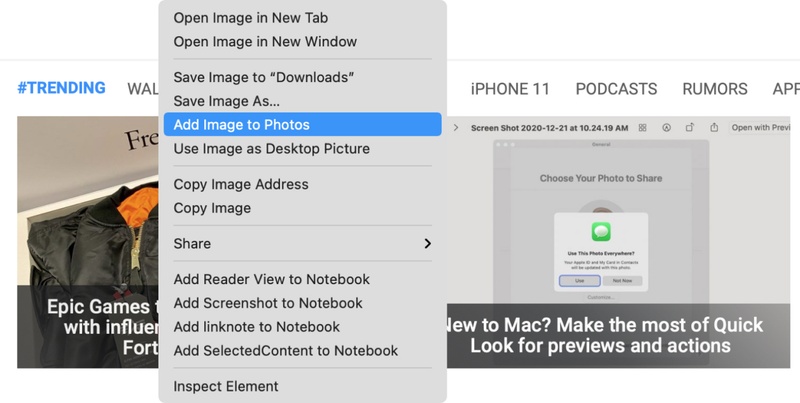Select Add Image to Photos
Image resolution: width=800 pixels, height=403 pixels.
click(x=303, y=124)
